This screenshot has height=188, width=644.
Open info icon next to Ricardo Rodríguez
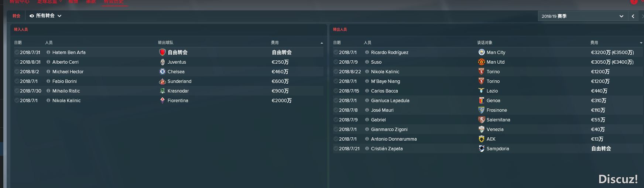(x=367, y=52)
